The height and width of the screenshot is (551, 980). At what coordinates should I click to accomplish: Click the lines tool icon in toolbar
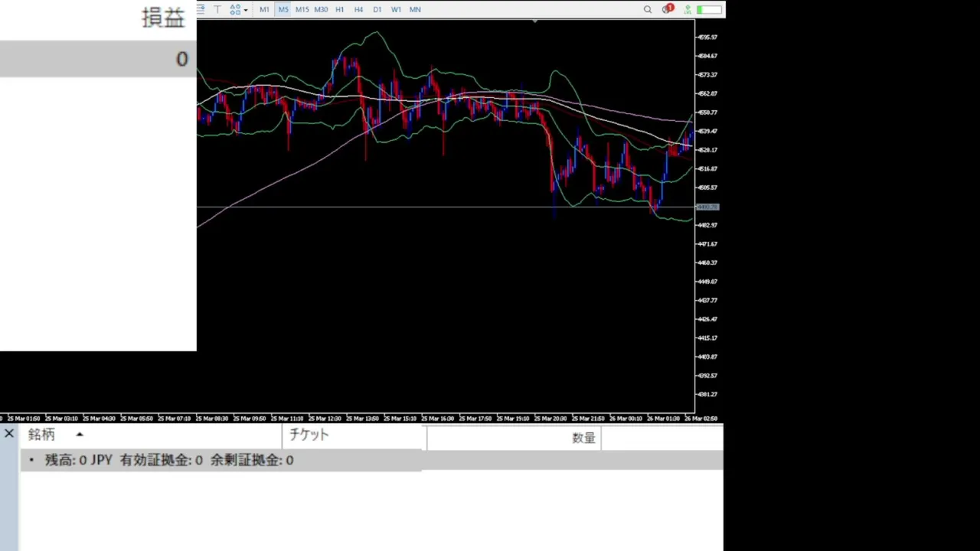201,9
